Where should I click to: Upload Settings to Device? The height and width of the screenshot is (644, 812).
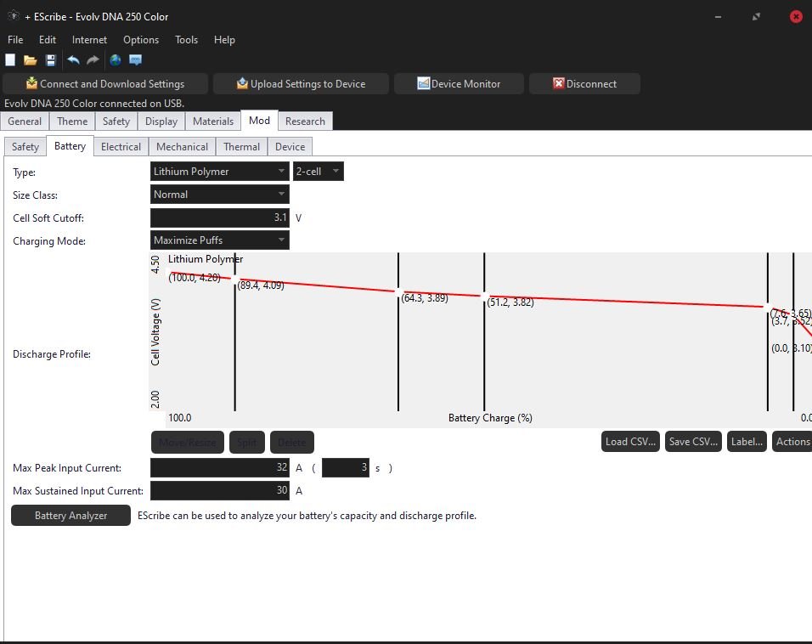pyautogui.click(x=301, y=84)
